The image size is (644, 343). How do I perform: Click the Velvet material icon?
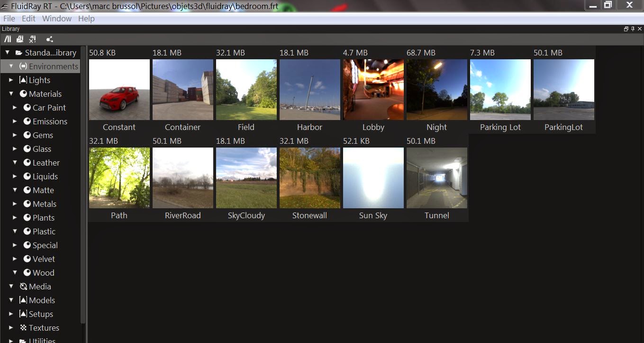click(x=27, y=259)
